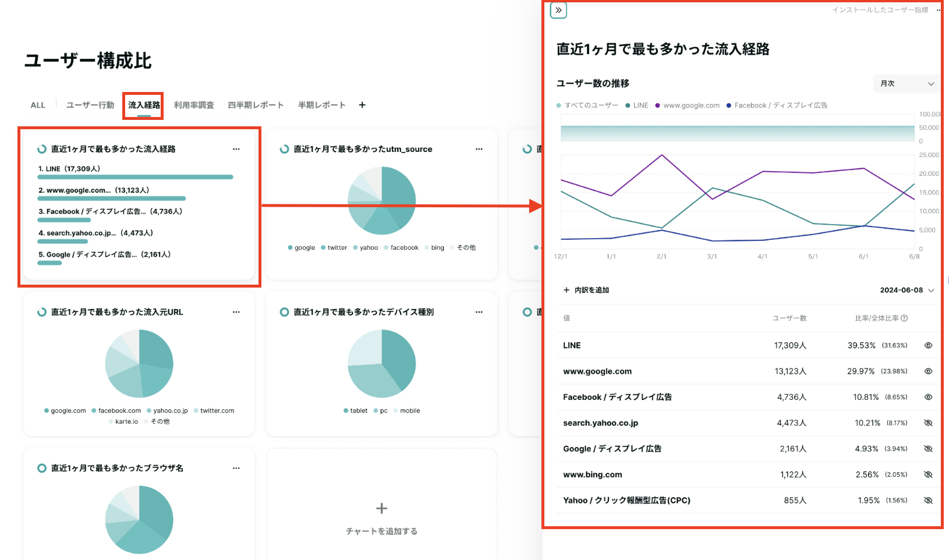Click 内訳を追加 button
This screenshot has height=560, width=949.
(586, 290)
